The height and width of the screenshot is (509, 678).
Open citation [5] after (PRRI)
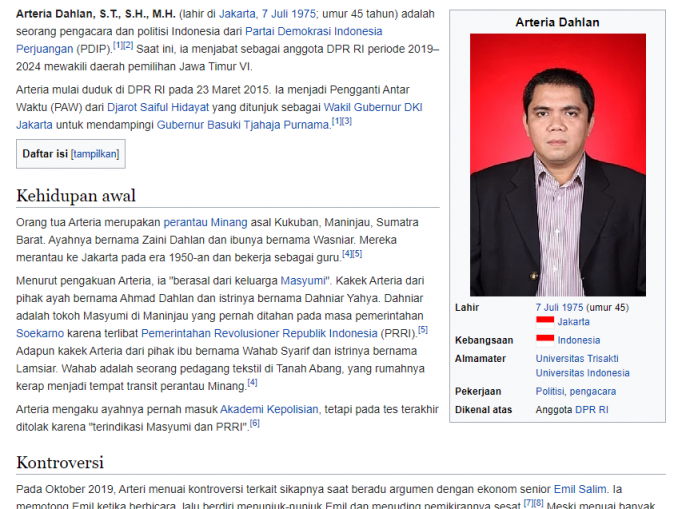click(423, 330)
